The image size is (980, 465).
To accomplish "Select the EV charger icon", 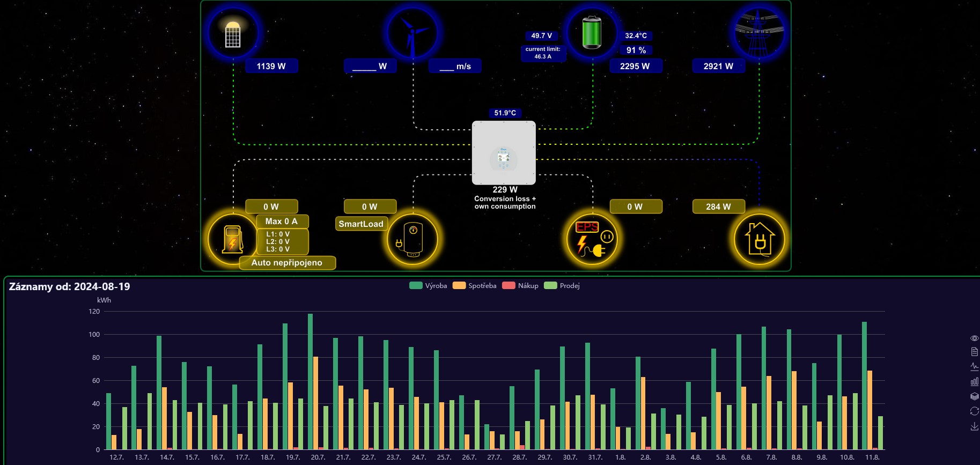I will coord(233,239).
